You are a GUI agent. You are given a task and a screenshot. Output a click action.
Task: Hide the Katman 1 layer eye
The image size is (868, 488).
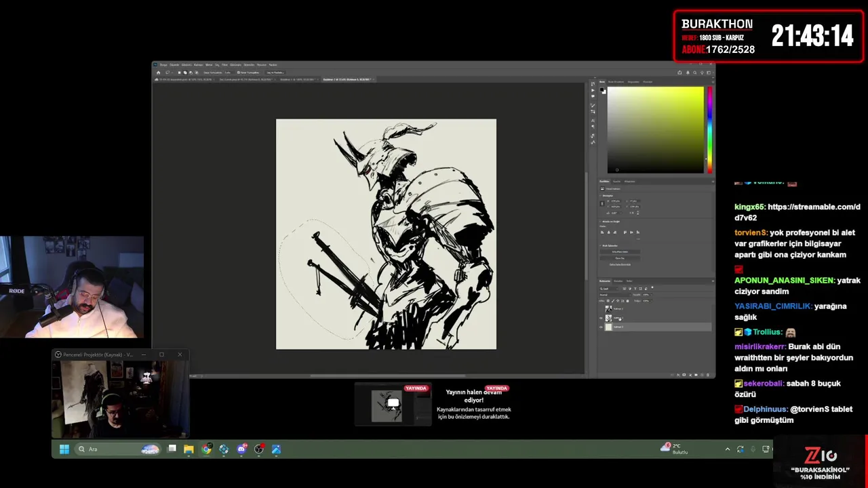[601, 318]
